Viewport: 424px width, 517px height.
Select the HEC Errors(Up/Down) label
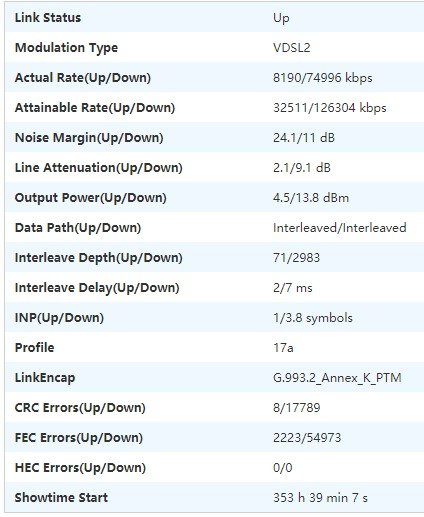click(x=80, y=468)
